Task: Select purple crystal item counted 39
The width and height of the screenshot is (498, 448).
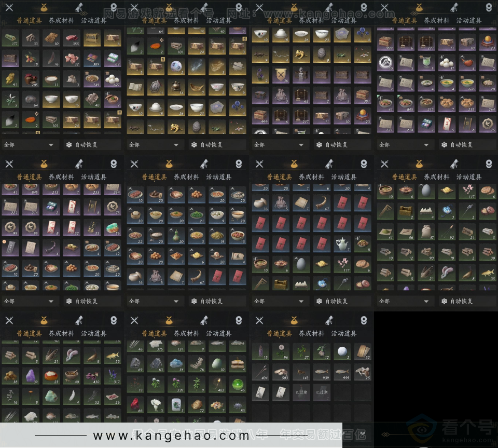Action: [31, 376]
